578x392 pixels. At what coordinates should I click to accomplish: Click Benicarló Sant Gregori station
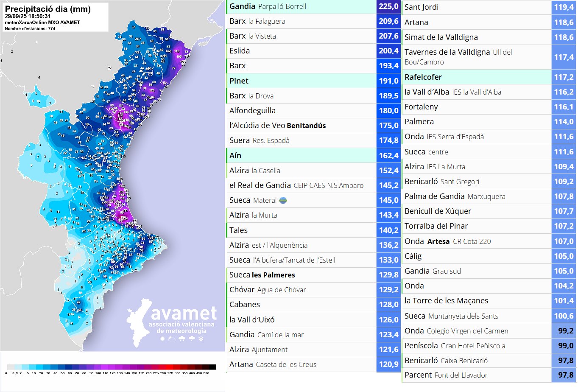tap(489, 182)
